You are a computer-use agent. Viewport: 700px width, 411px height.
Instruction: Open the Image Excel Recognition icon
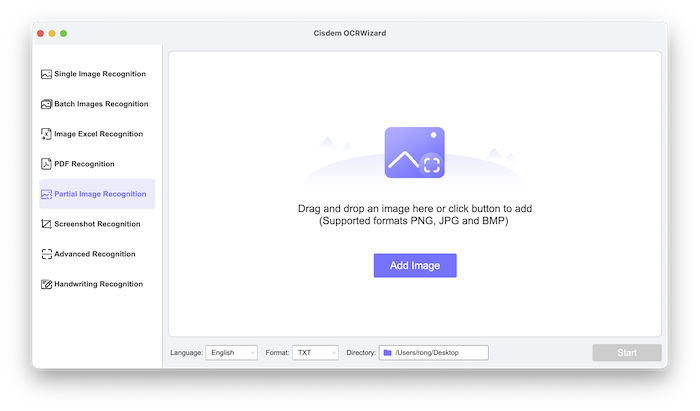click(46, 134)
